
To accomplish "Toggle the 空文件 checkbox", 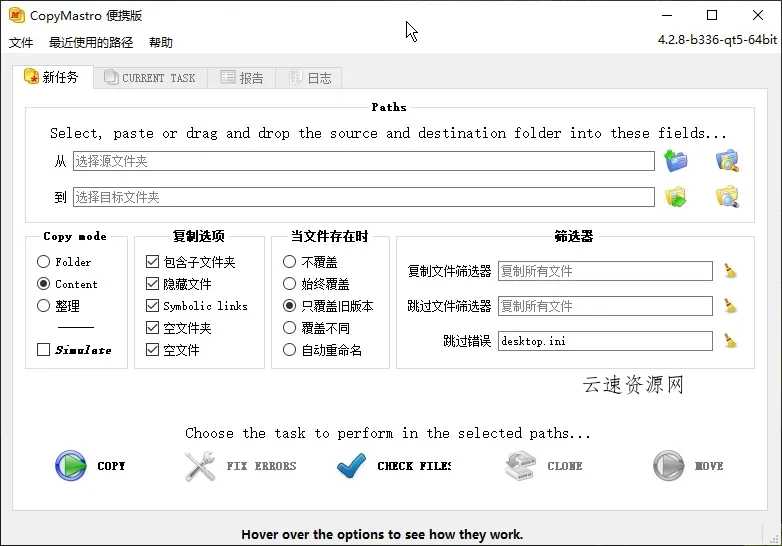I will (x=152, y=350).
